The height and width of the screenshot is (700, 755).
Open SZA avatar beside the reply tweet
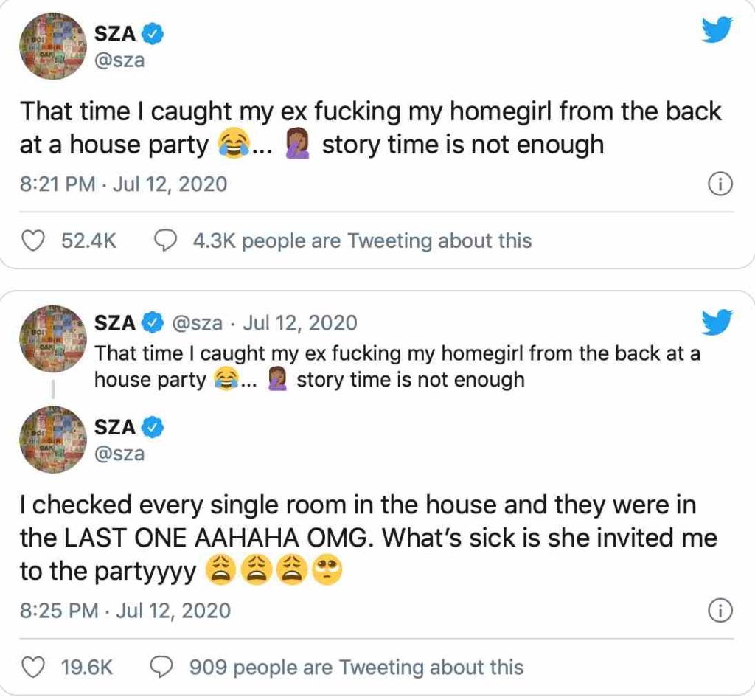53,440
